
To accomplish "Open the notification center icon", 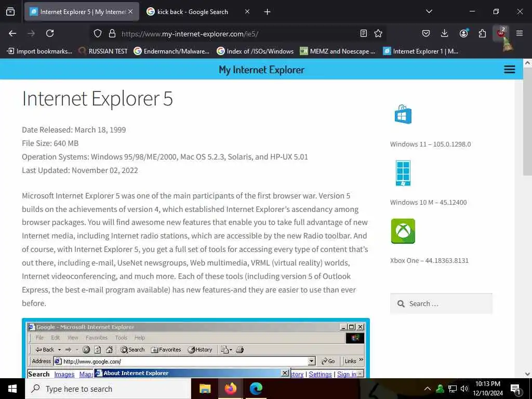I will [x=516, y=389].
